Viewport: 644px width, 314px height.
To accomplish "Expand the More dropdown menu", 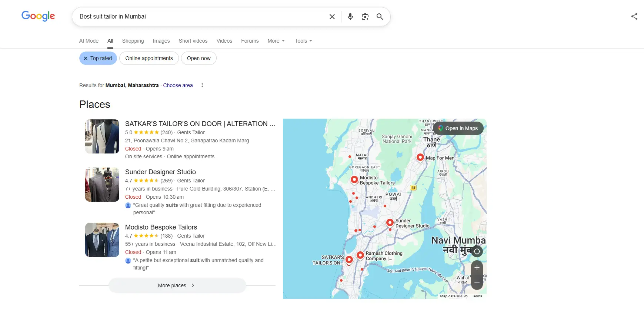I will pos(276,41).
